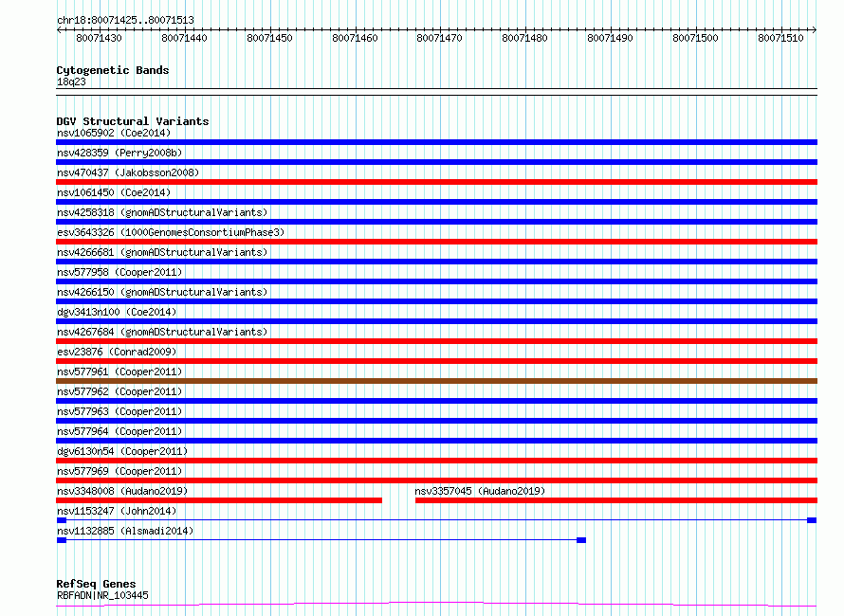The image size is (844, 616).
Task: Click the blue bar under nsv577963
Action: (x=436, y=421)
